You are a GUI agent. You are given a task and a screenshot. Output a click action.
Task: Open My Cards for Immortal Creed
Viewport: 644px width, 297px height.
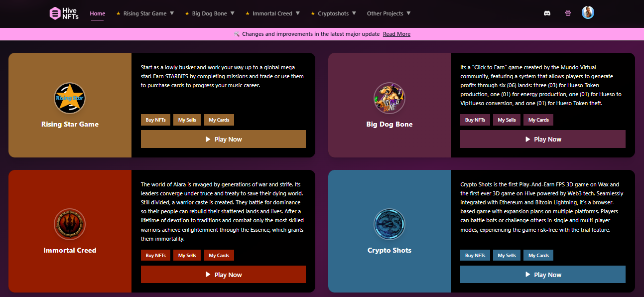click(x=219, y=255)
